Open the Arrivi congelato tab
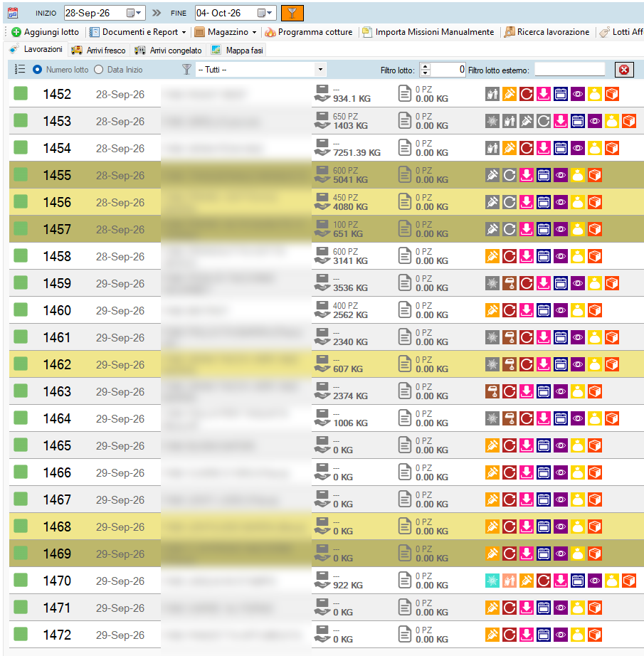 (168, 51)
